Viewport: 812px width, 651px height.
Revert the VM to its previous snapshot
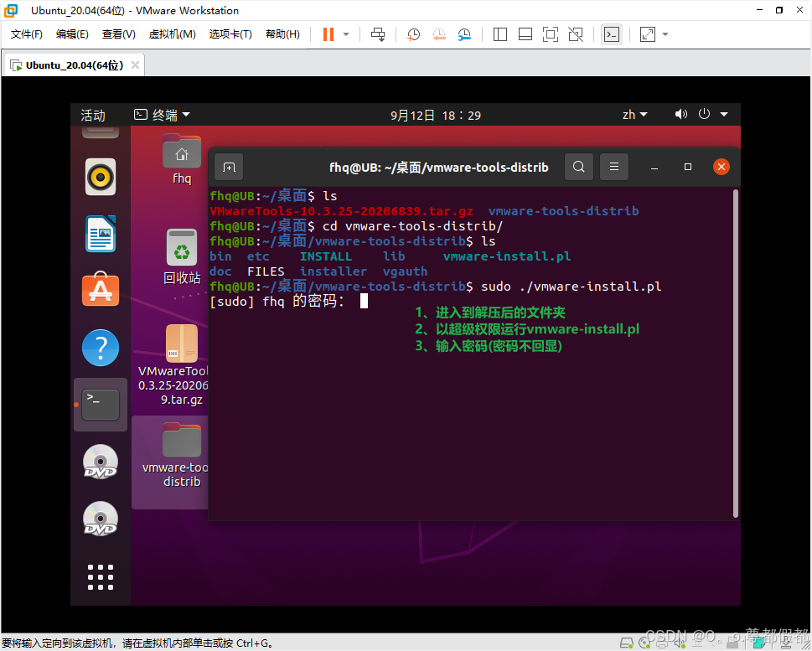(439, 34)
